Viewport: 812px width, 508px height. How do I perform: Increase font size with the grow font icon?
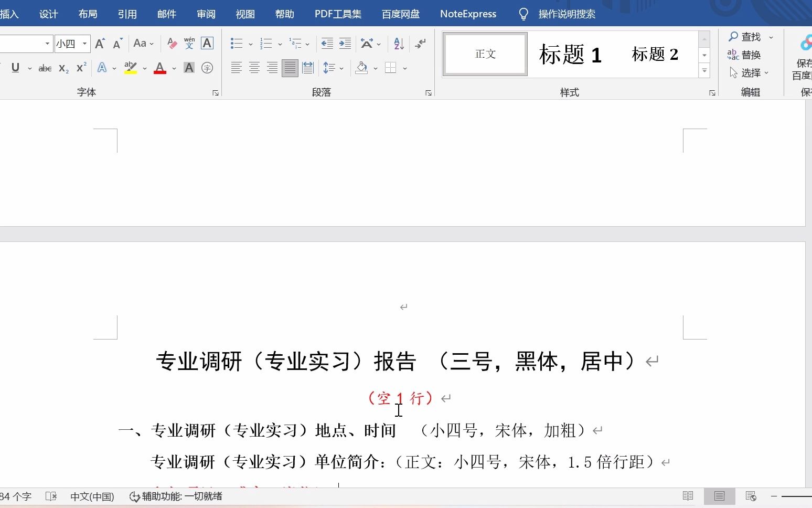[x=100, y=44]
